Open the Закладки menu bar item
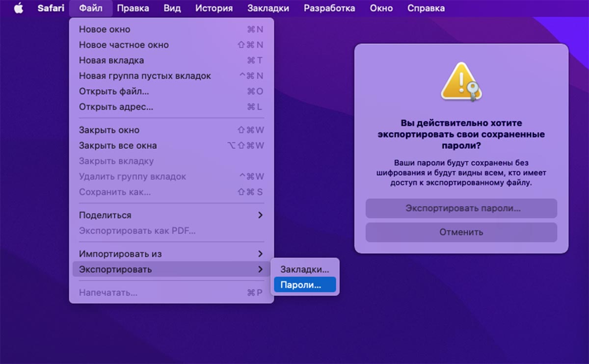 click(268, 8)
